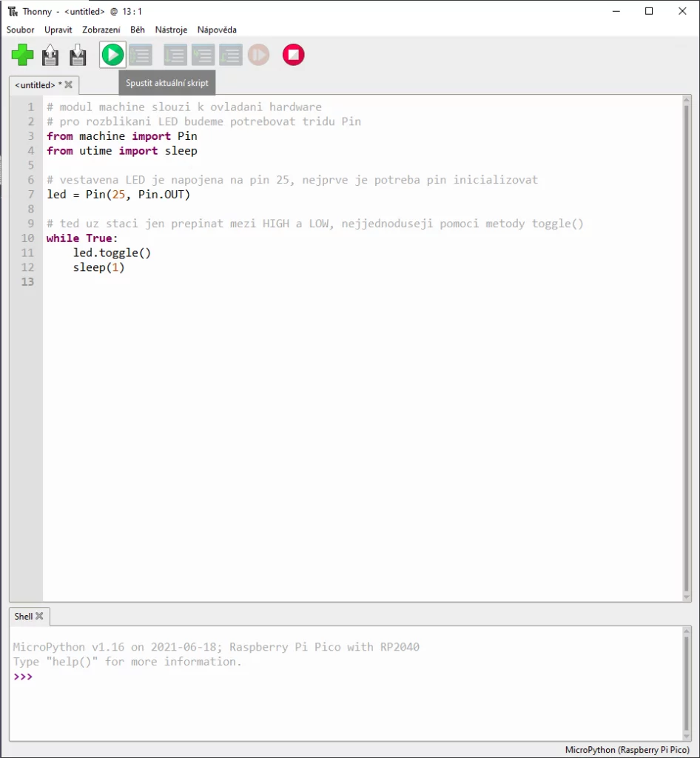Viewport: 700px width, 758px height.
Task: Open the Nápověda menu
Action: click(x=217, y=30)
